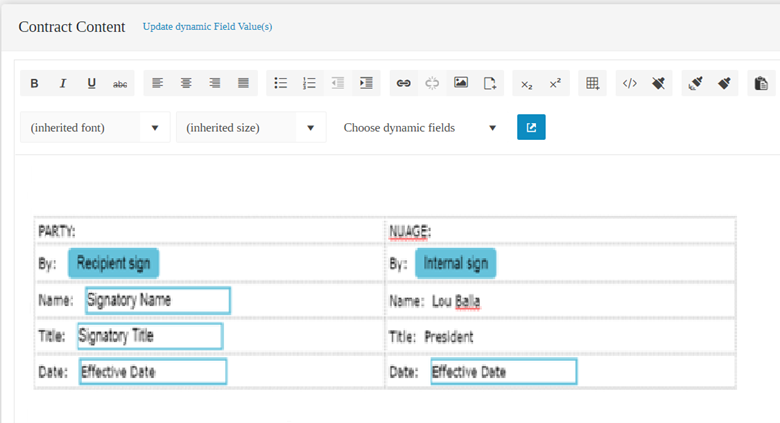
Task: Click the Signatory Name field
Action: tap(157, 300)
